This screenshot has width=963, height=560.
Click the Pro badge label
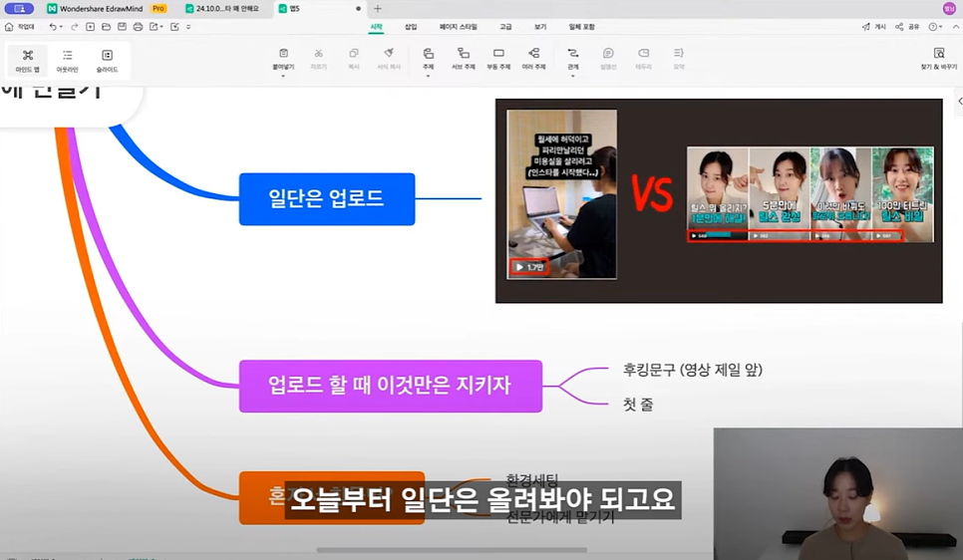(159, 9)
